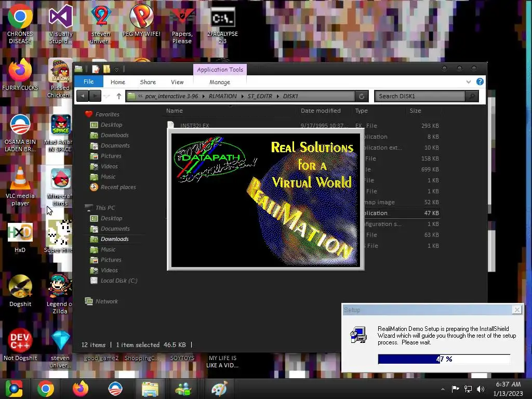Open the quick access toolbar dropdown arrow
532x399 pixels.
(x=116, y=70)
